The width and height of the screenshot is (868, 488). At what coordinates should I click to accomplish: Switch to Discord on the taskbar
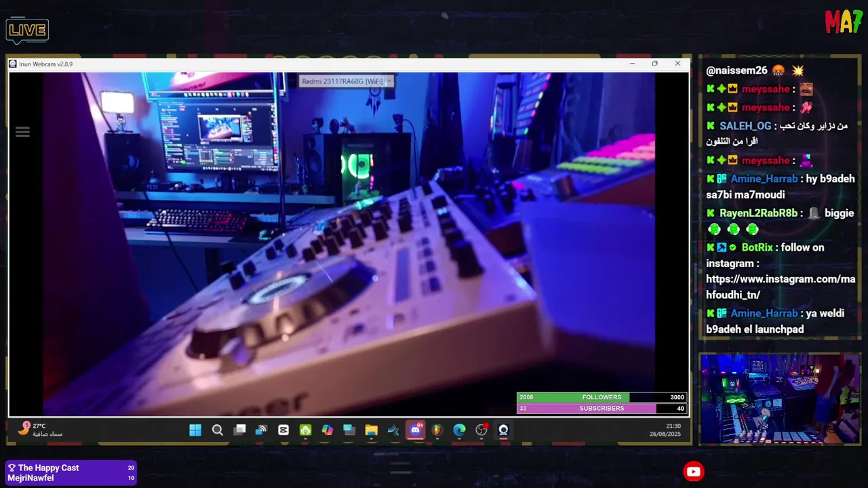point(415,430)
